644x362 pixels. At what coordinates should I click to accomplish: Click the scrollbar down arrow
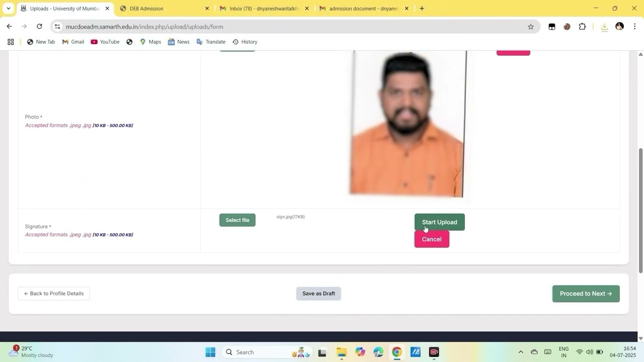click(x=640, y=338)
